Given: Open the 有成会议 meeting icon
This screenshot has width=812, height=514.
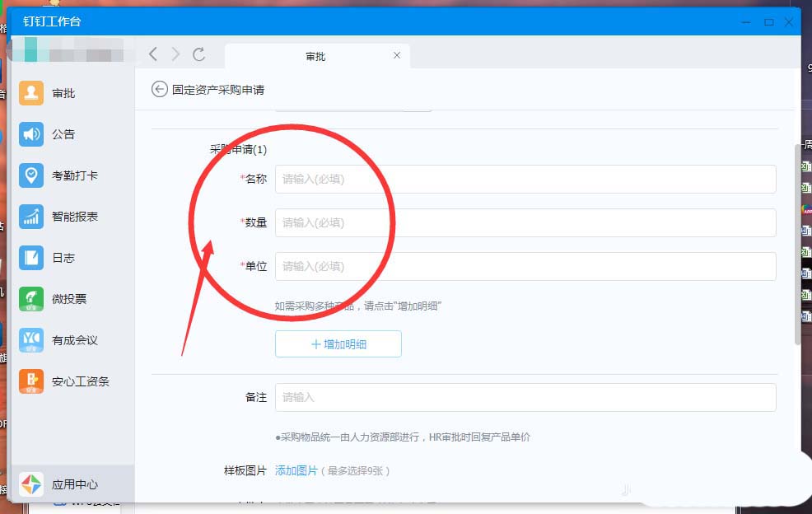Looking at the screenshot, I should (31, 340).
